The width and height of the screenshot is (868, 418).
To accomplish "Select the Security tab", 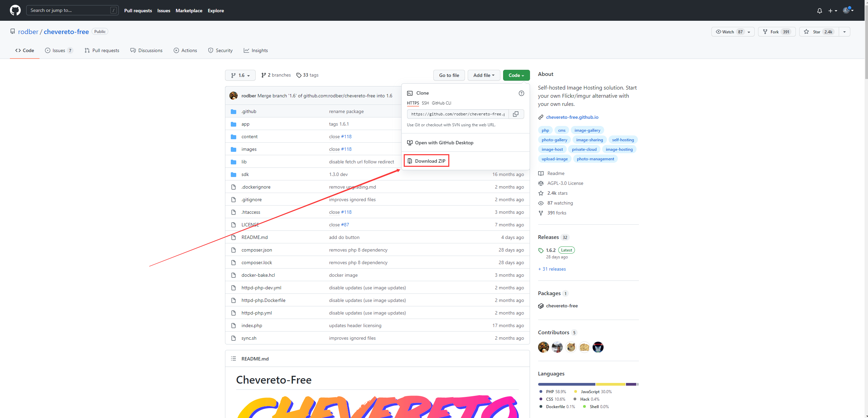I will point(220,50).
